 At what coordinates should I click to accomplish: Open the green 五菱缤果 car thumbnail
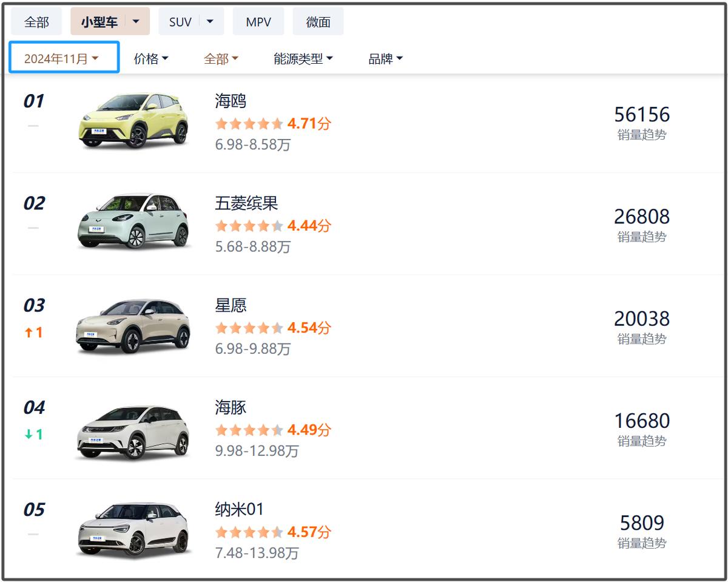click(134, 222)
